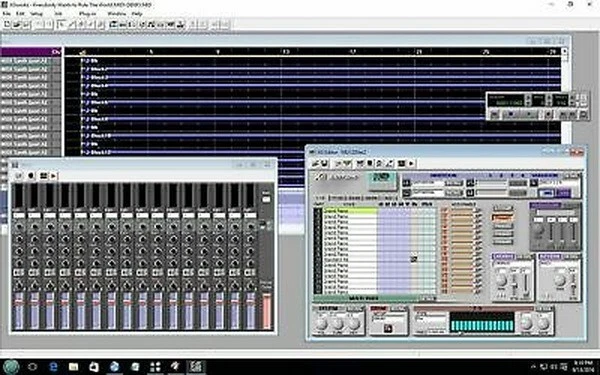The height and width of the screenshot is (375, 600).
Task: Open Insertion 2 effect type field
Action: coord(428,192)
